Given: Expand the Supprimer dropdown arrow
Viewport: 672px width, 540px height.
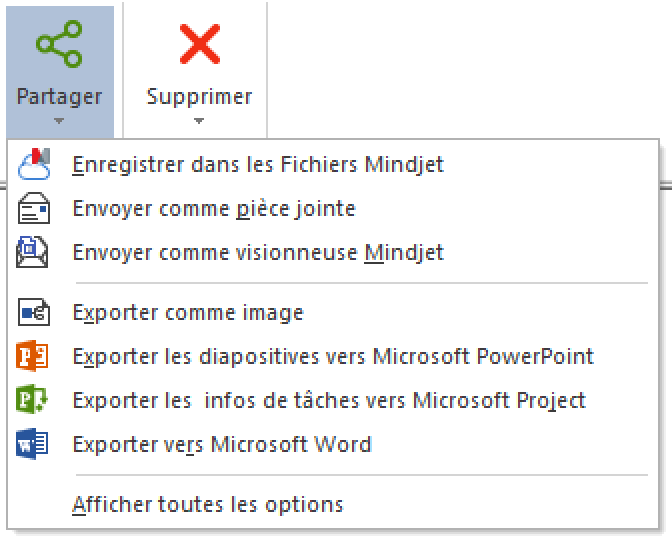Looking at the screenshot, I should (x=199, y=121).
